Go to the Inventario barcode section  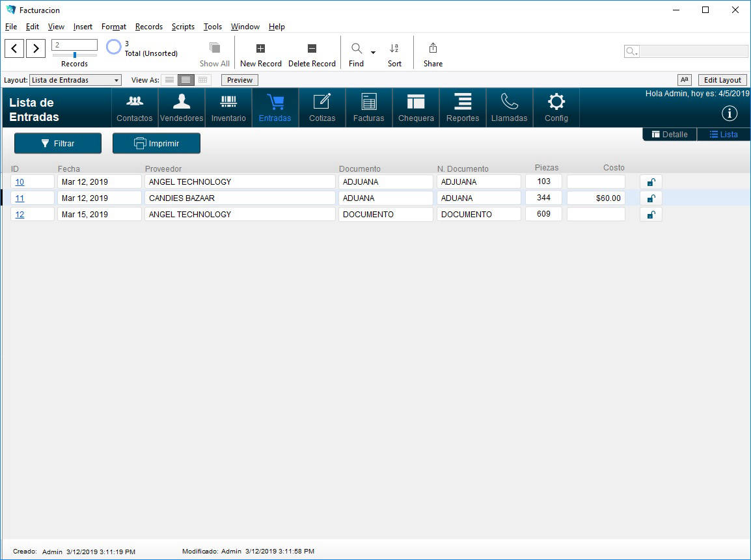[228, 108]
